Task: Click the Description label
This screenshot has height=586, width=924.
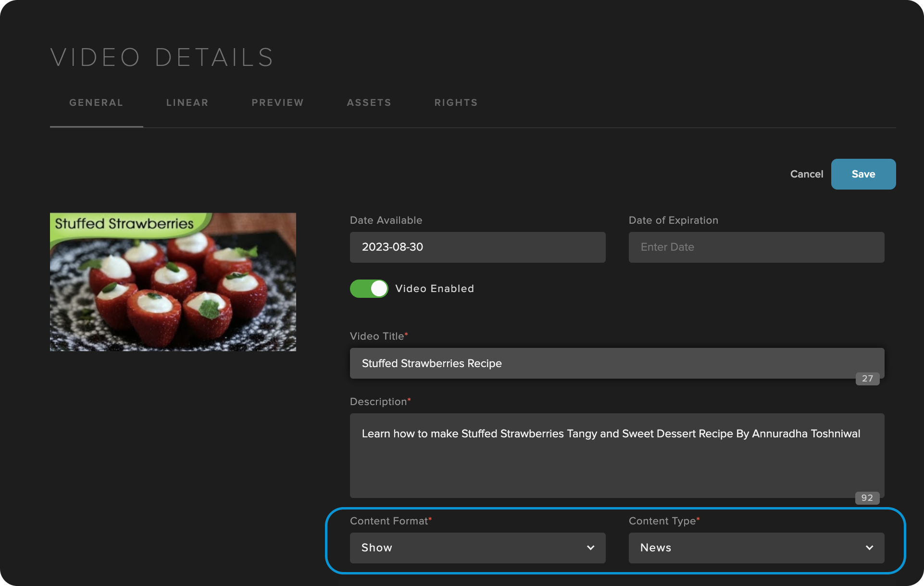Action: (380, 402)
